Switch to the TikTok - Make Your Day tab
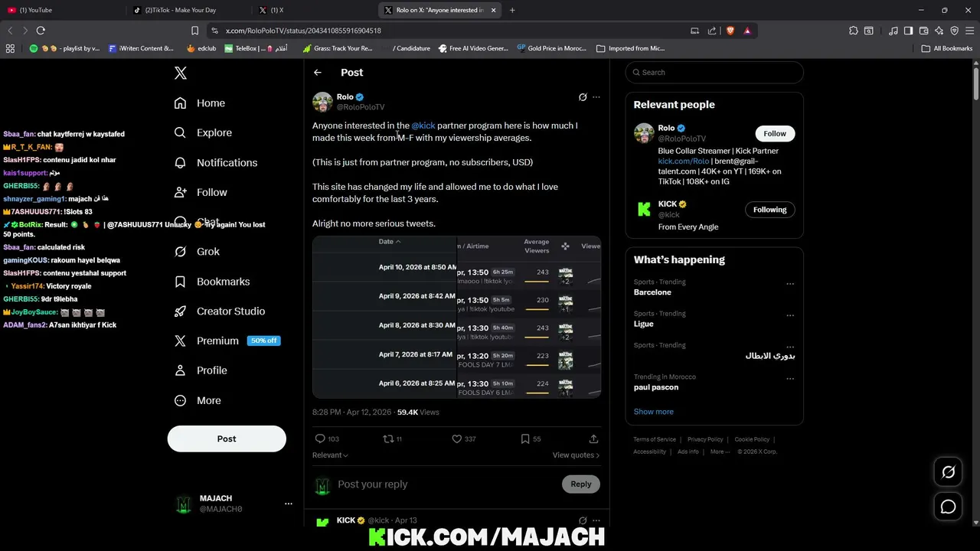The image size is (980, 551). [x=187, y=10]
